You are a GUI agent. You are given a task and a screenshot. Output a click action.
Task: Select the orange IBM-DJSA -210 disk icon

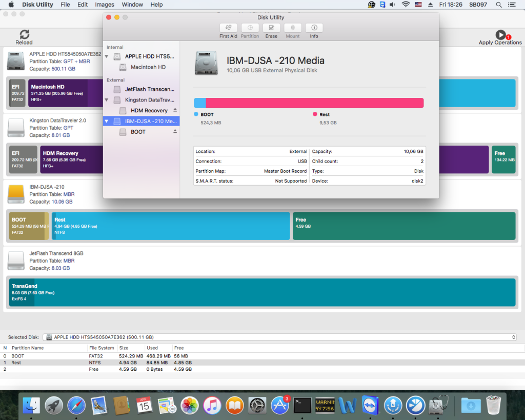click(16, 194)
